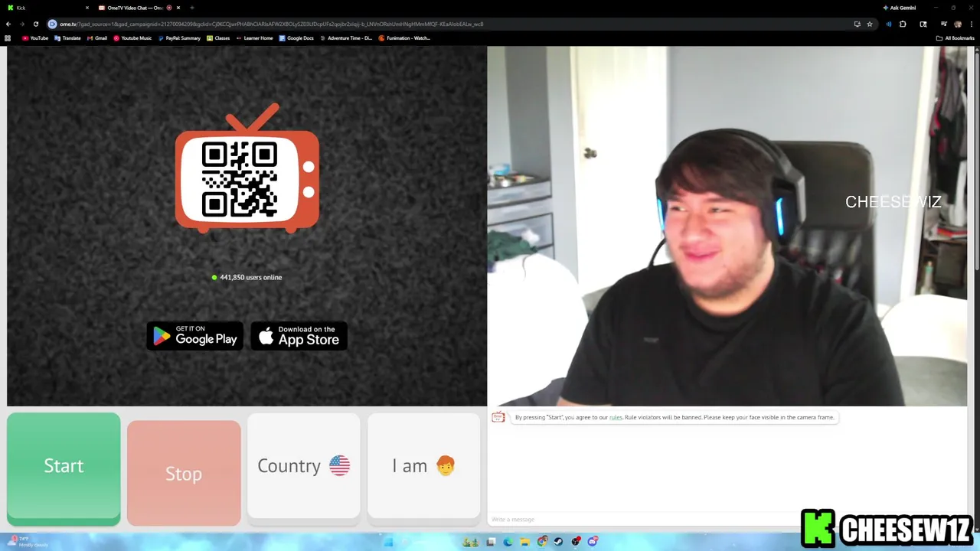Focus the Write a message field

[x=643, y=519]
